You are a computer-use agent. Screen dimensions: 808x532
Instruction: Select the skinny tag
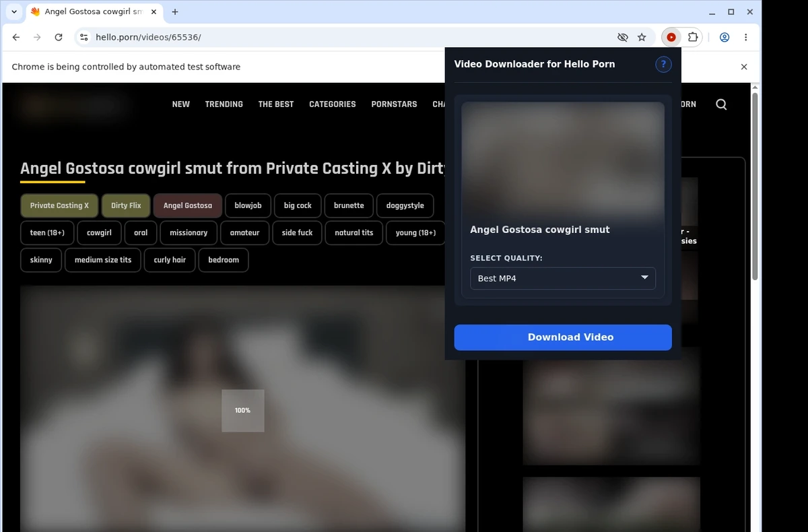click(41, 259)
